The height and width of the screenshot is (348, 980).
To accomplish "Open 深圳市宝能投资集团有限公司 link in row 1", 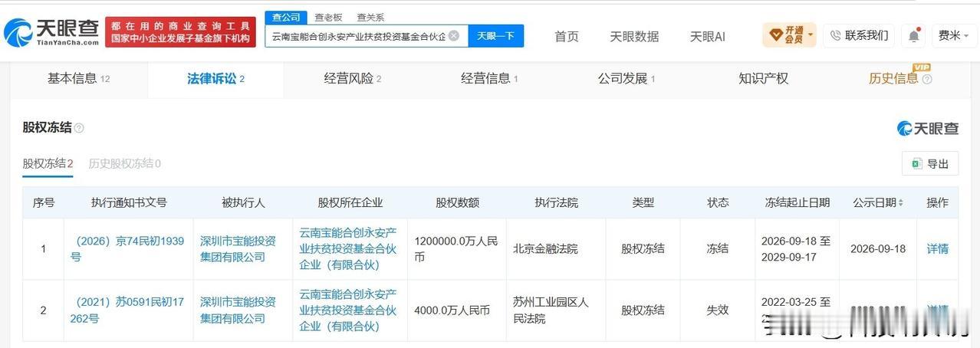I will 238,249.
